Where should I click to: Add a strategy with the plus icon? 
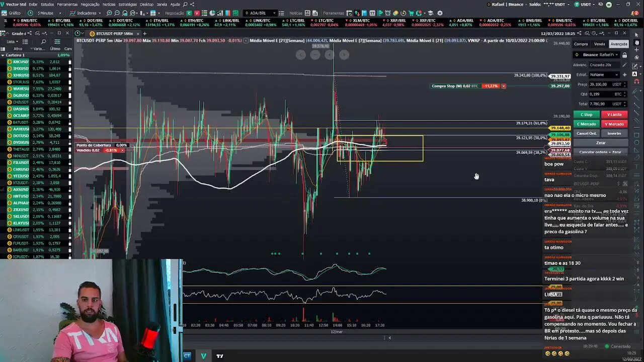624,75
